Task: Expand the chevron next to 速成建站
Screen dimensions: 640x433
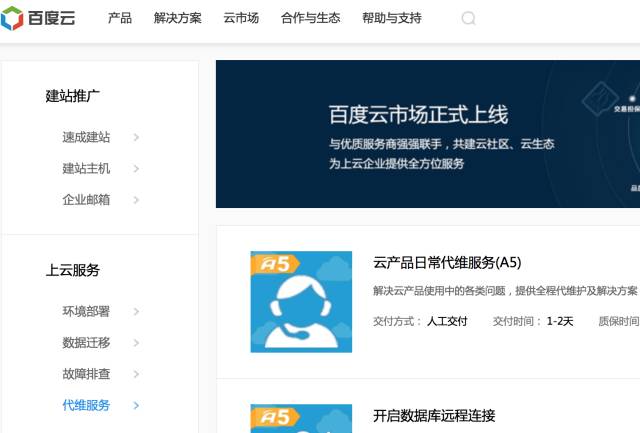Action: (x=136, y=138)
